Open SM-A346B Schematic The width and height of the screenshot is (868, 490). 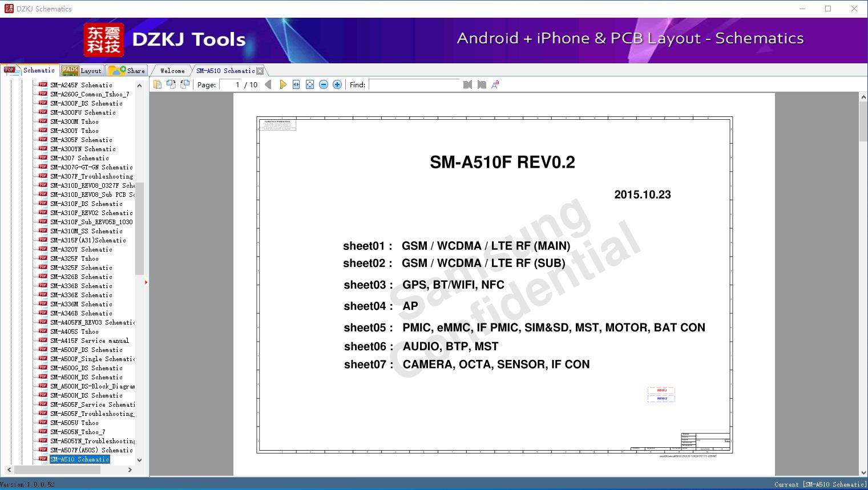click(x=81, y=313)
